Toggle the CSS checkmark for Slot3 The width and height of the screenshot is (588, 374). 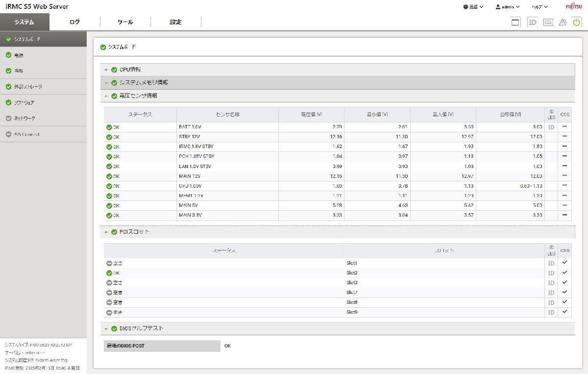(x=564, y=282)
